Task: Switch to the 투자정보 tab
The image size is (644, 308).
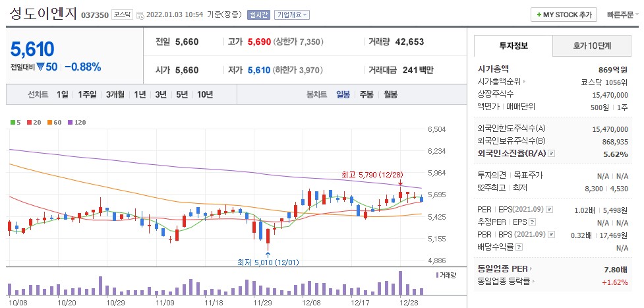Action: (513, 46)
